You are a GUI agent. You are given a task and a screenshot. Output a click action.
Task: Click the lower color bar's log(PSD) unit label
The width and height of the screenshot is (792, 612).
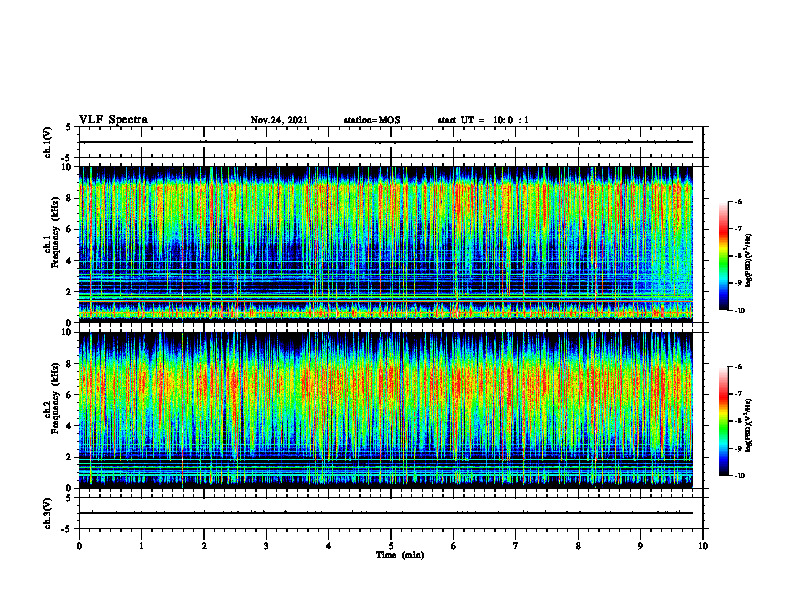point(749,426)
